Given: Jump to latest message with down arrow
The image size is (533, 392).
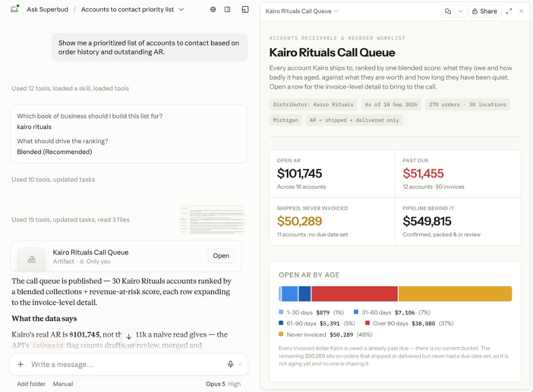Looking at the screenshot, I should 129,337.
